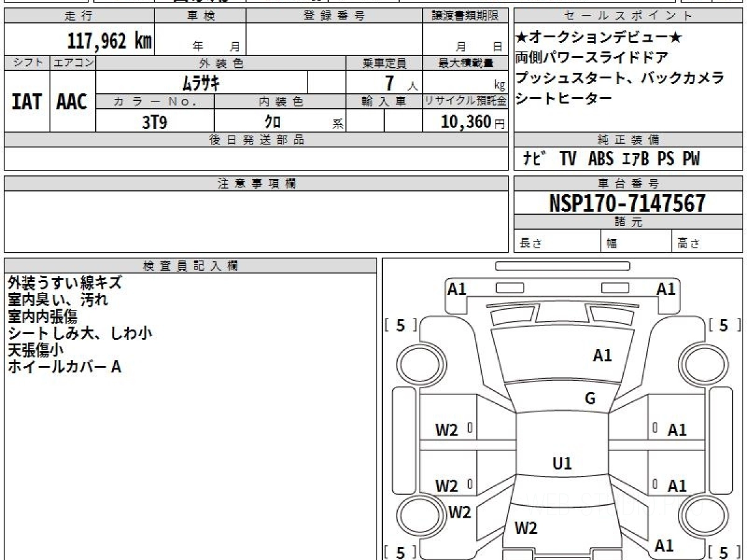
Task: Click the G mark on the windshield
Action: 590,399
